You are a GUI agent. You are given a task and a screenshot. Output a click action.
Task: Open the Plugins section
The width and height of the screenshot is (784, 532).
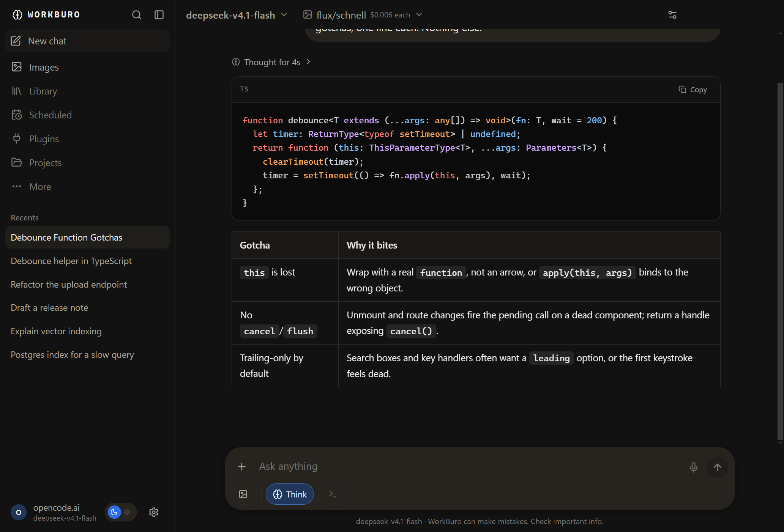(87, 139)
